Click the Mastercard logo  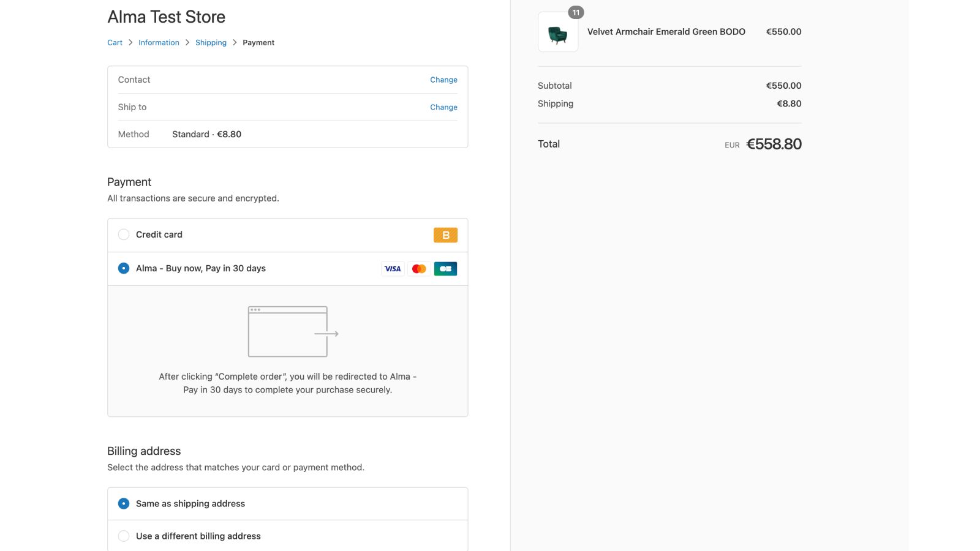[419, 269]
